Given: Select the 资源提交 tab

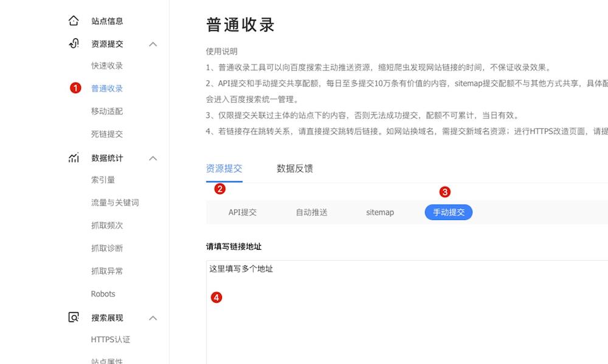Looking at the screenshot, I should click(x=224, y=168).
